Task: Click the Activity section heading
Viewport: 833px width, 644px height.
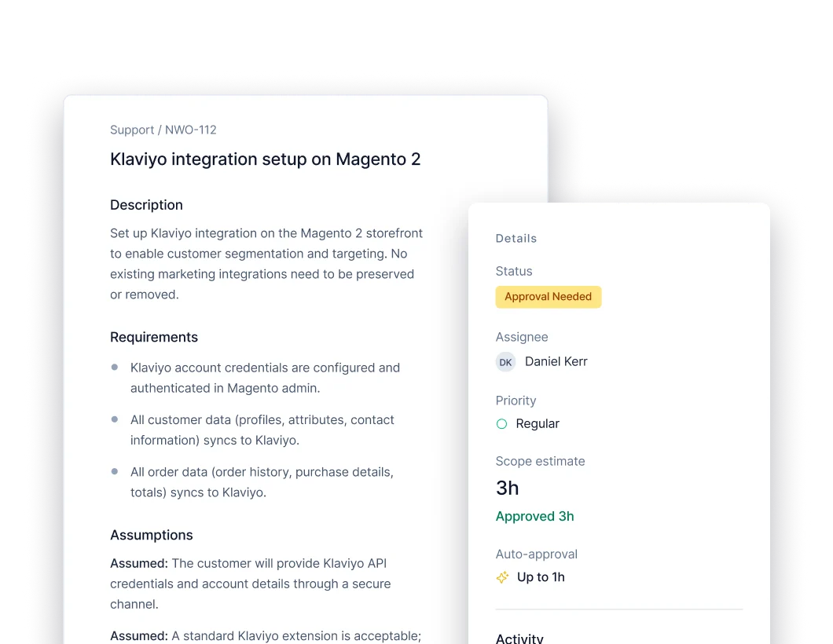Action: tap(519, 639)
